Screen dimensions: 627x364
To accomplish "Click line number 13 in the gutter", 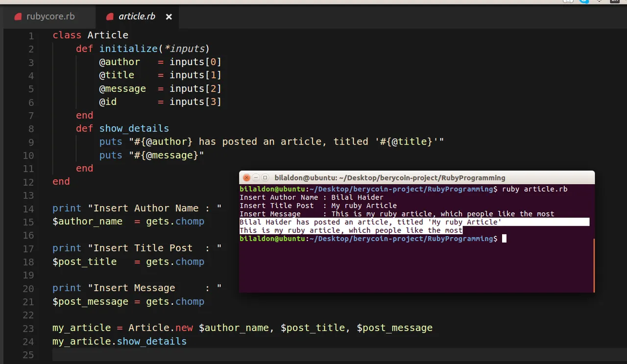I will [28, 195].
